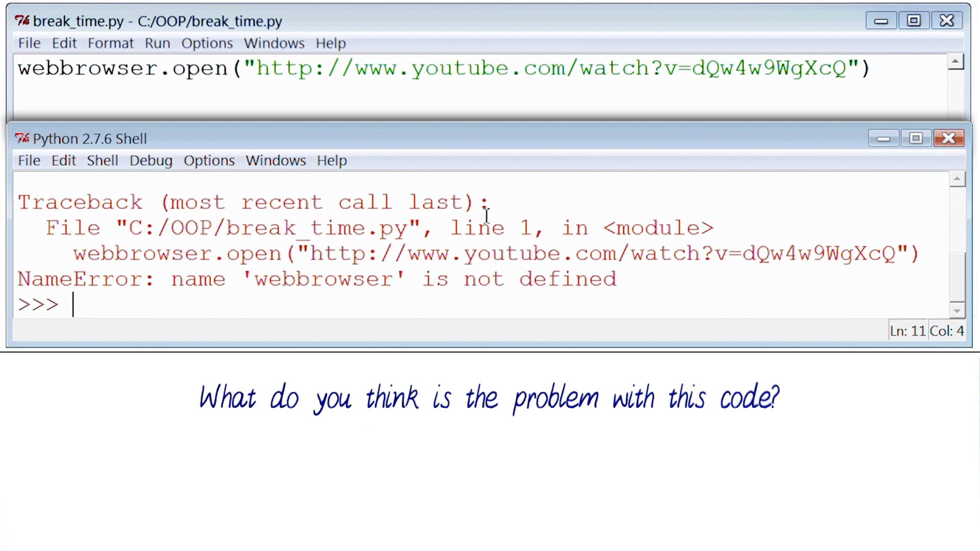The height and width of the screenshot is (551, 980).
Task: Open Help menu in the Shell window
Action: coord(332,161)
